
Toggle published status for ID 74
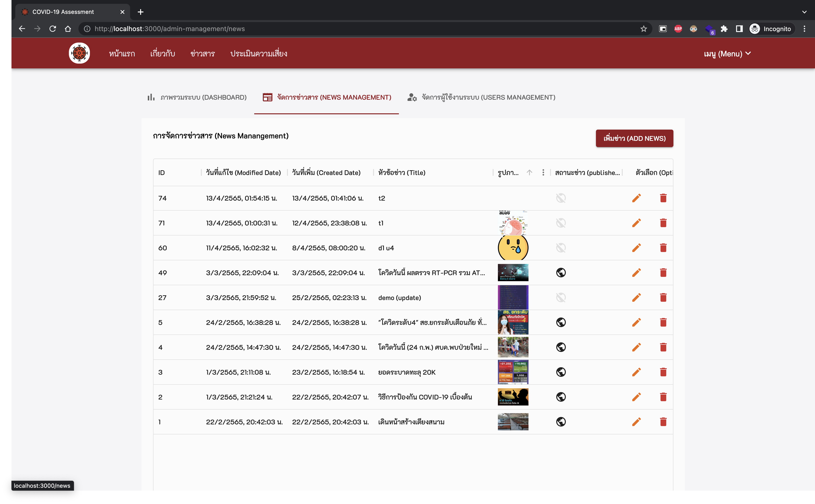pyautogui.click(x=561, y=198)
